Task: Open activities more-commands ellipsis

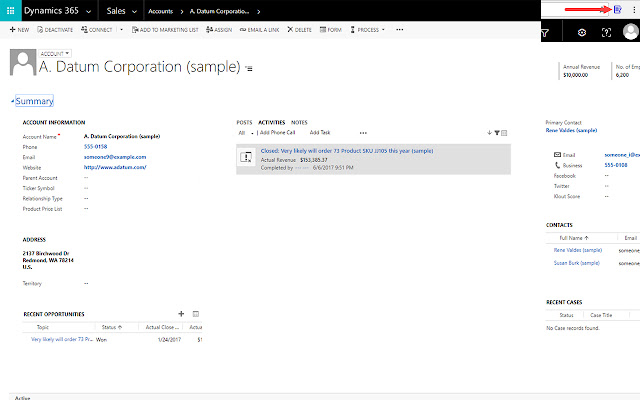Action: pos(363,133)
